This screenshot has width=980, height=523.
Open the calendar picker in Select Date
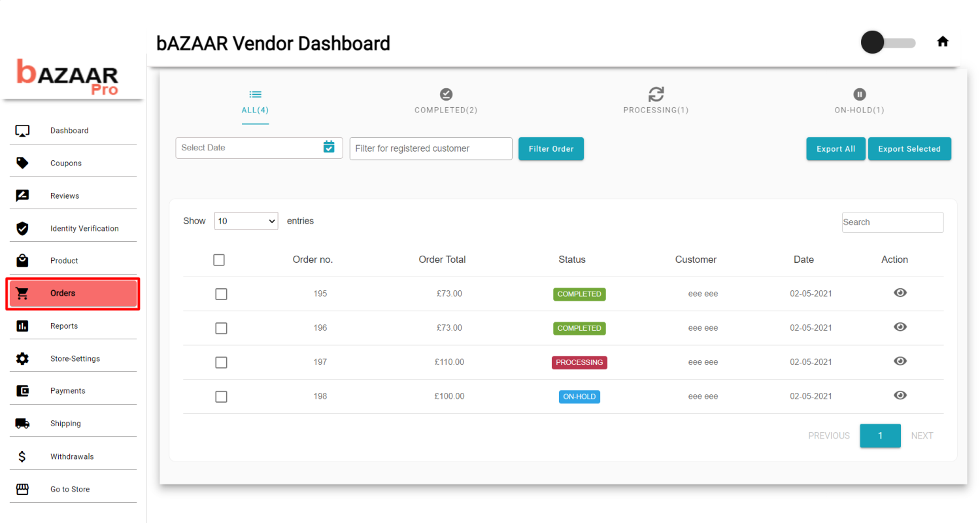(329, 148)
